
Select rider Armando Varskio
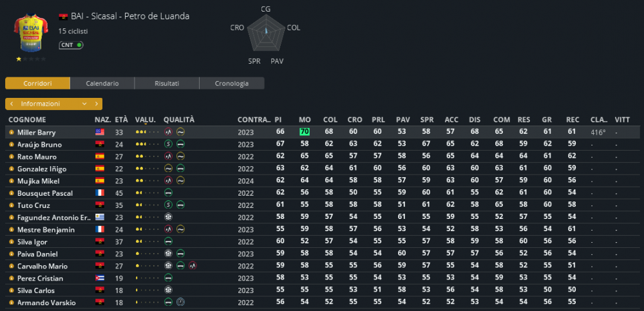click(x=46, y=303)
